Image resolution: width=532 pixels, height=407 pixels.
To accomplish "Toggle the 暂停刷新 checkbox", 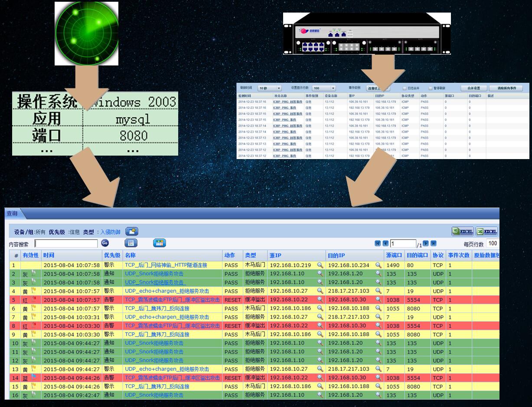I will pyautogui.click(x=431, y=88).
